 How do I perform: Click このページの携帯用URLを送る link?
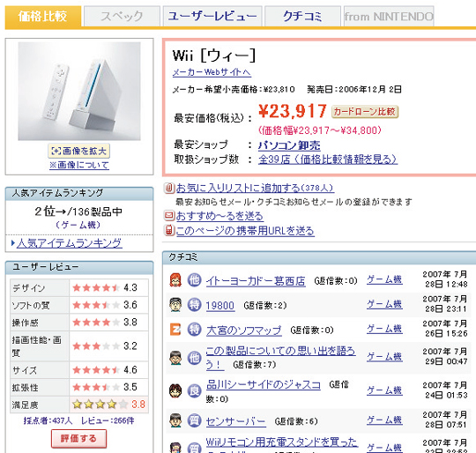245,231
